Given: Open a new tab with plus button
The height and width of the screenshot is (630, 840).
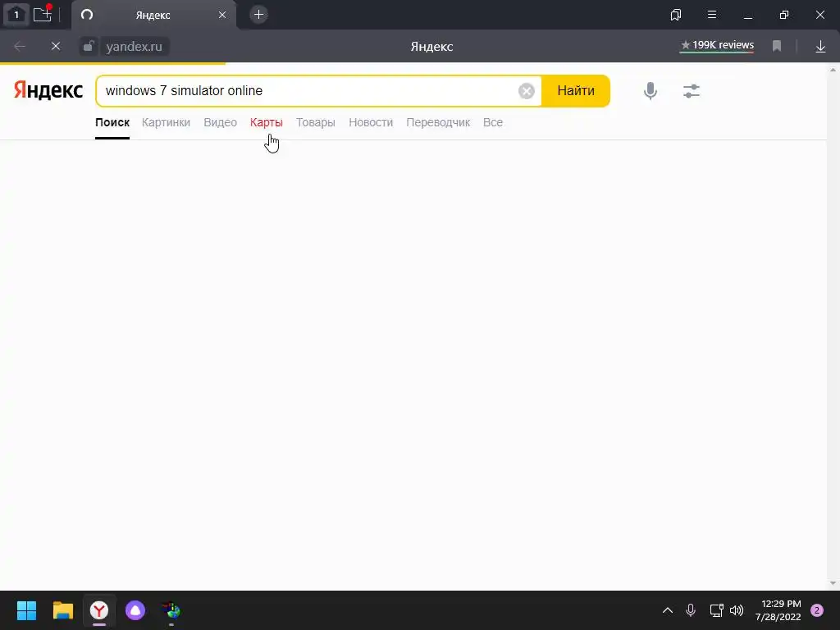Looking at the screenshot, I should coord(258,15).
